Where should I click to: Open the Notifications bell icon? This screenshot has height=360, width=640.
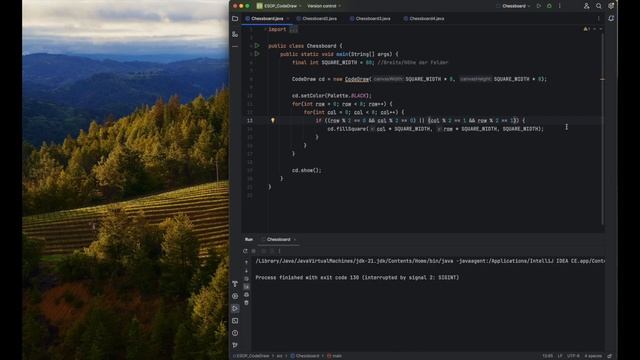[x=611, y=19]
